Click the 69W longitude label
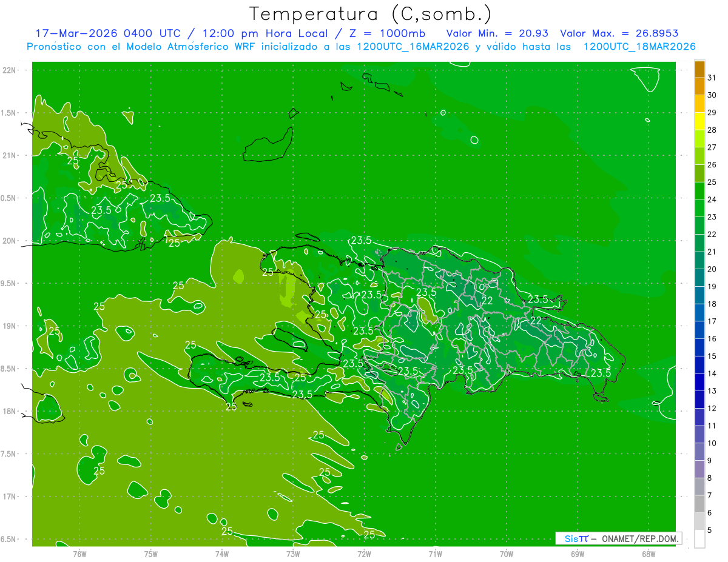The height and width of the screenshot is (562, 728). 578,554
